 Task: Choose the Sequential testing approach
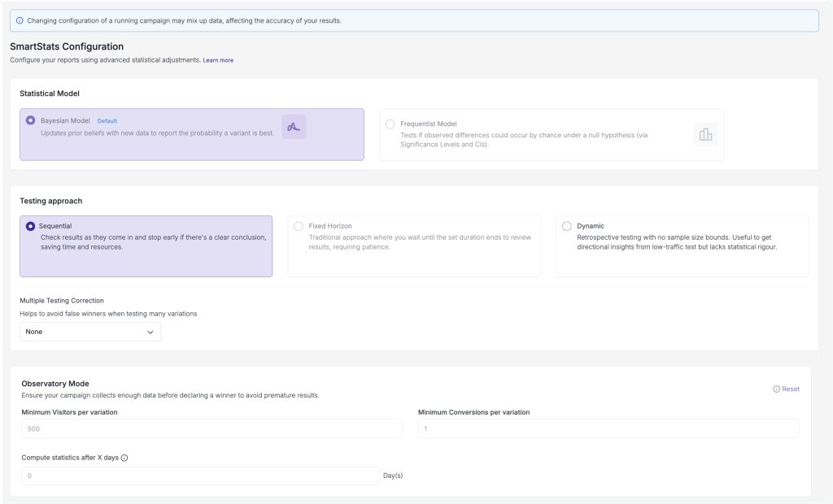click(x=31, y=226)
